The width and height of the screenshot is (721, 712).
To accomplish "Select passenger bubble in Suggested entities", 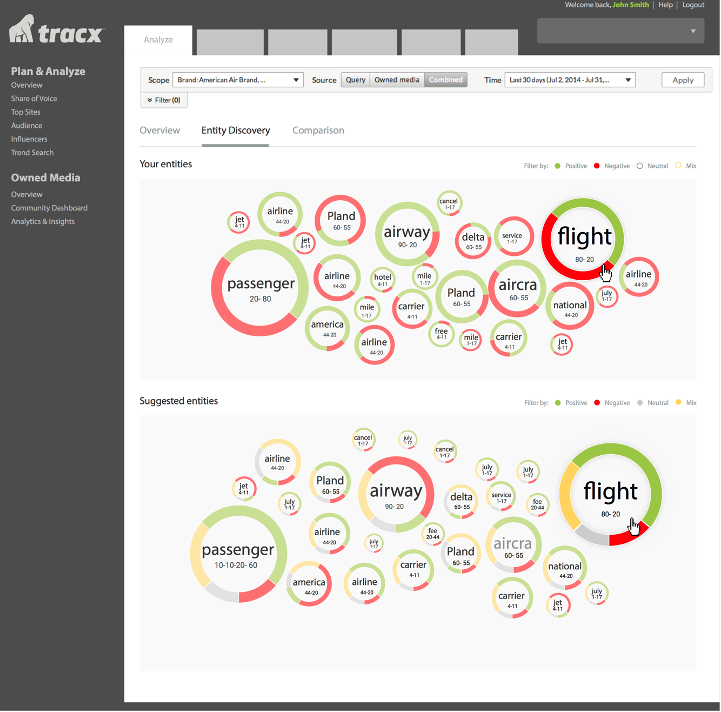I will pyautogui.click(x=238, y=554).
